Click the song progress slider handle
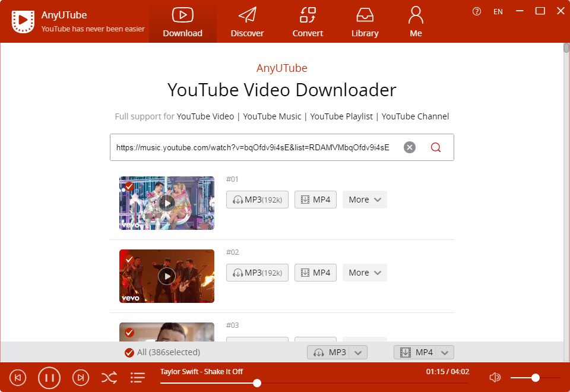 tap(257, 383)
